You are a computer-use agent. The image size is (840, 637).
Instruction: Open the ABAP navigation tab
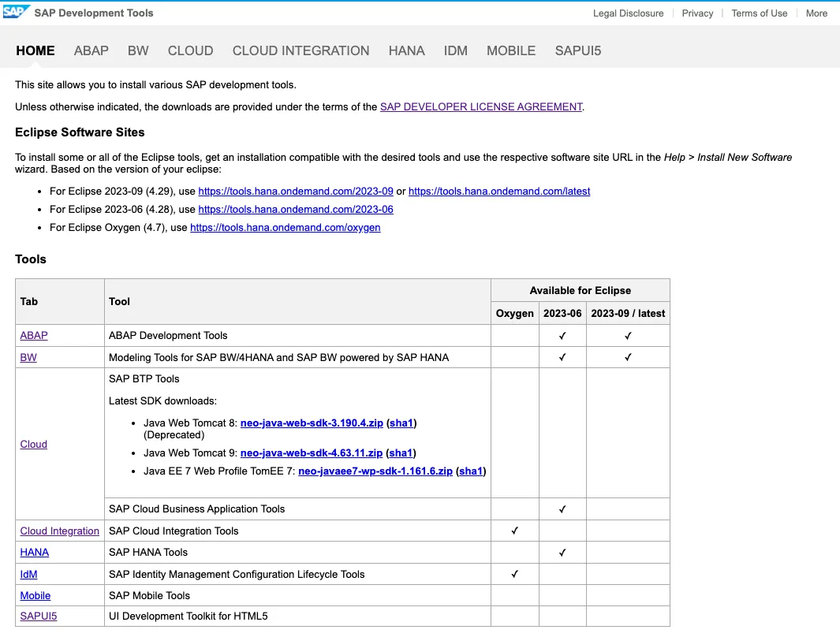click(91, 50)
